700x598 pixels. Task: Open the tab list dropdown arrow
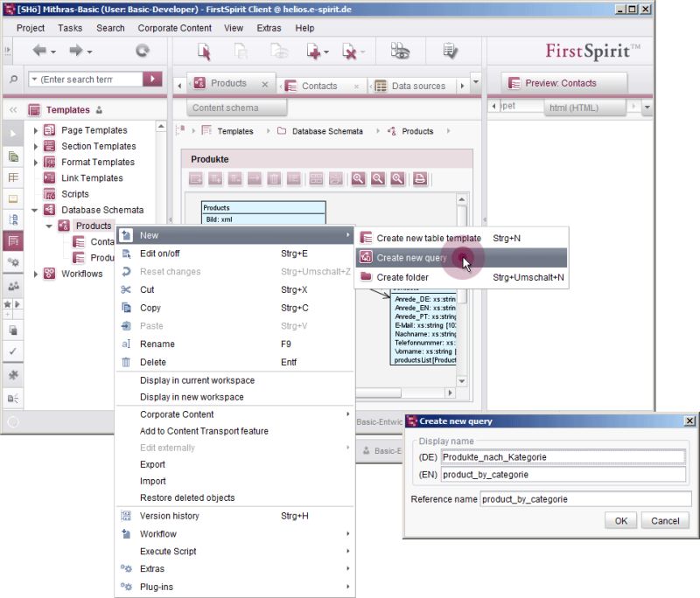coord(475,82)
